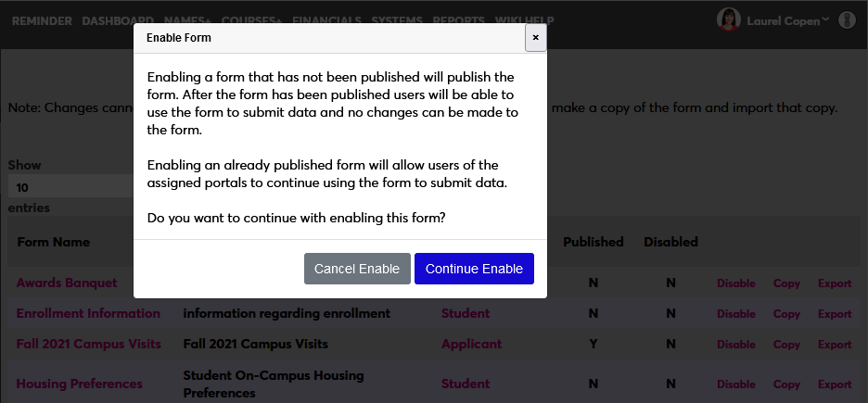This screenshot has width=868, height=403.
Task: Click the Enable Form dialog title
Action: (179, 38)
